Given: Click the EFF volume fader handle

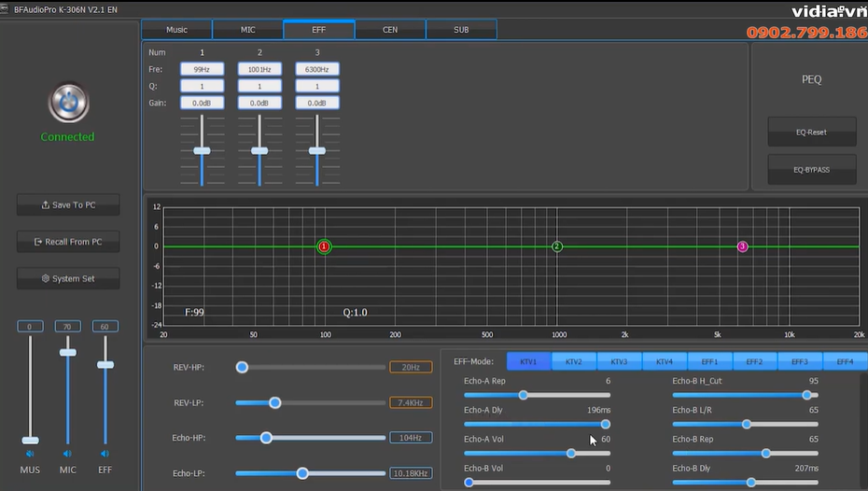Looking at the screenshot, I should pyautogui.click(x=105, y=365).
